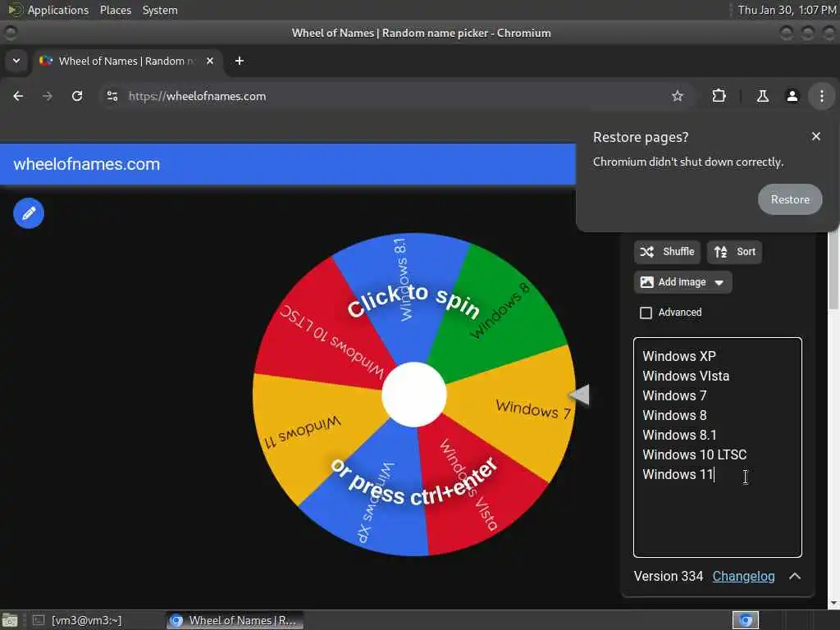Open the System menu
This screenshot has height=630, width=840.
pos(160,10)
